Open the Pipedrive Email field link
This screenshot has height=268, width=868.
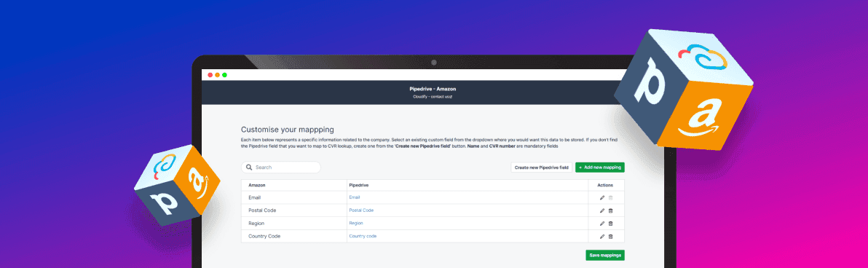pos(355,197)
